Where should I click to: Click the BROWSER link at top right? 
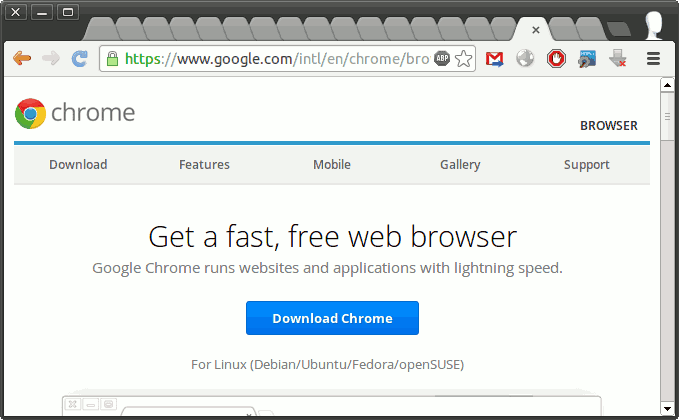coord(608,126)
